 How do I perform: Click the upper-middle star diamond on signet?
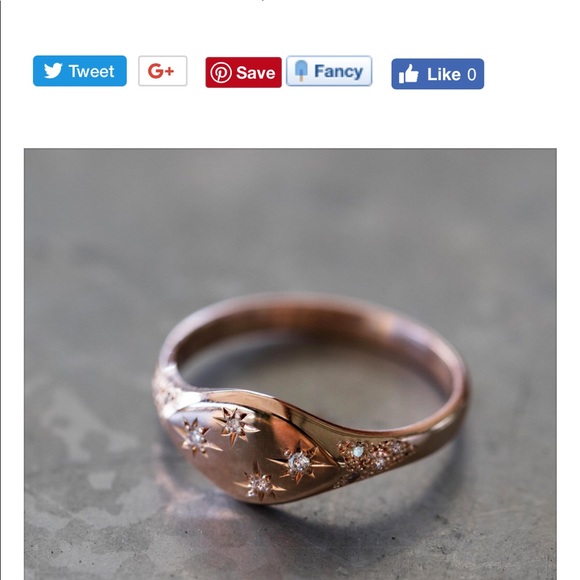[x=234, y=425]
